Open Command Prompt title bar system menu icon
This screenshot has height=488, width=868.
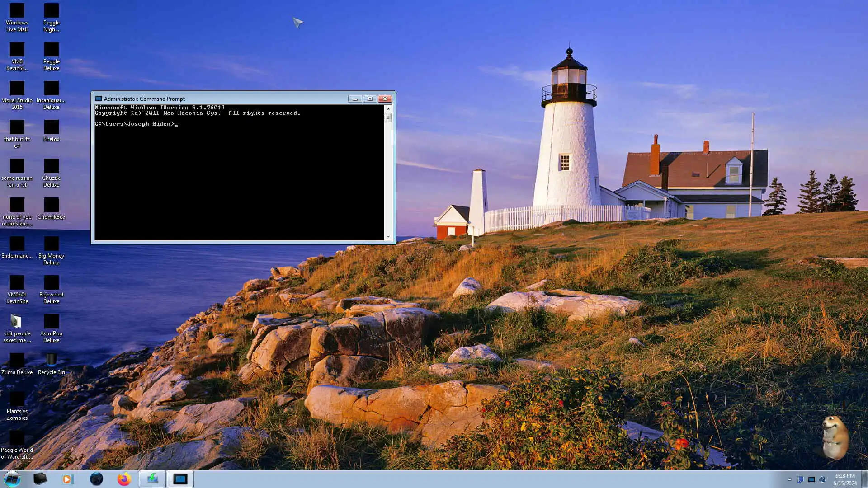coord(99,99)
